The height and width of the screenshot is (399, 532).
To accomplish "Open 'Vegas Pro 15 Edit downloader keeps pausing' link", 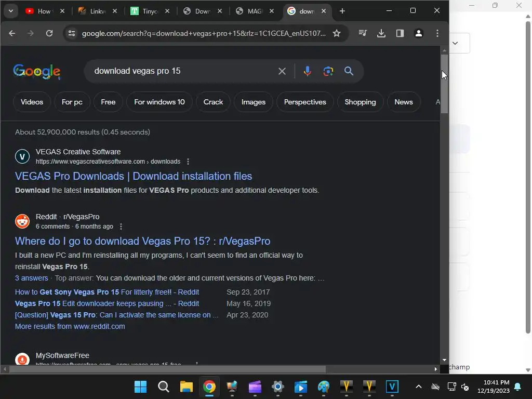I will [107, 303].
